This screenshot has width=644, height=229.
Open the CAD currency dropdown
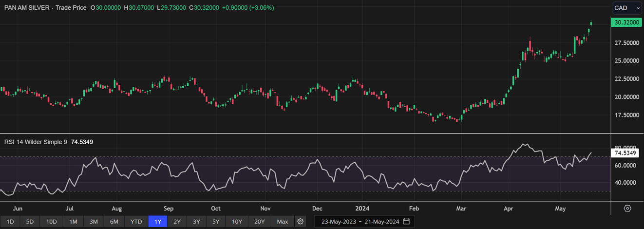[627, 8]
